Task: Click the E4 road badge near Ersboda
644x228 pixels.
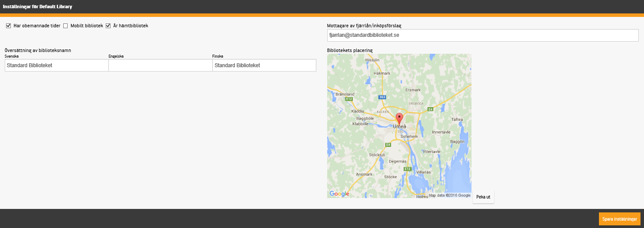Action: [x=430, y=109]
